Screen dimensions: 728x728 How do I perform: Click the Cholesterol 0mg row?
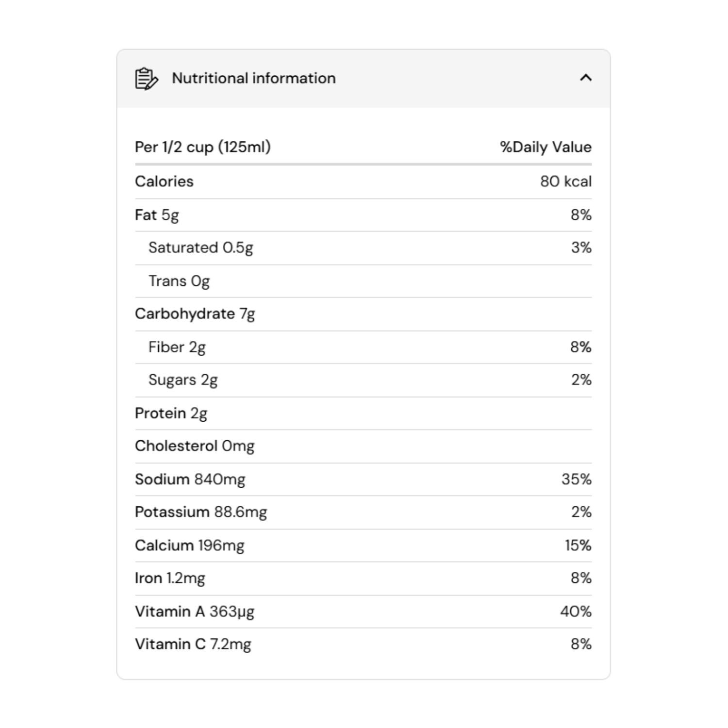pos(194,446)
